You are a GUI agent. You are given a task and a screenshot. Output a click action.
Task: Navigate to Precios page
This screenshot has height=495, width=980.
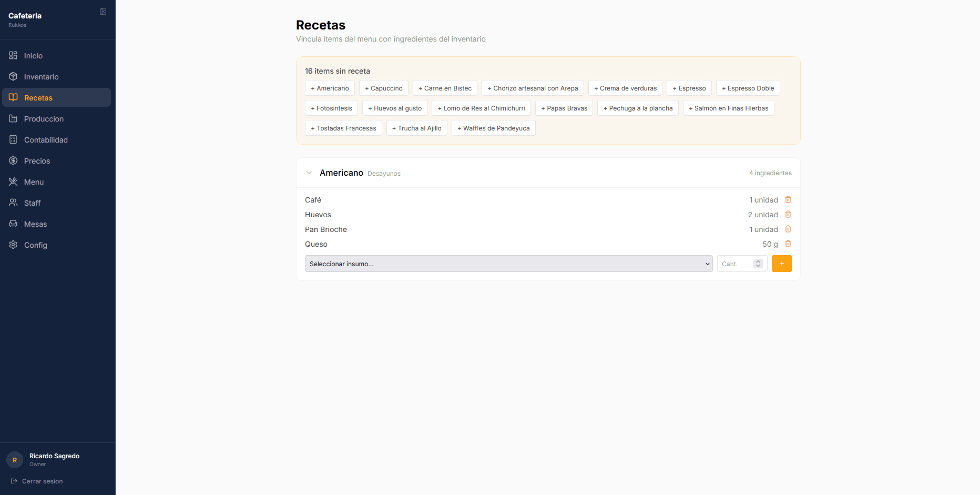pyautogui.click(x=37, y=161)
